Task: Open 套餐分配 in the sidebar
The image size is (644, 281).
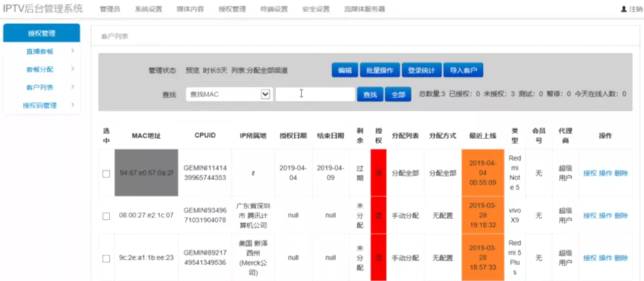Action: [x=39, y=69]
